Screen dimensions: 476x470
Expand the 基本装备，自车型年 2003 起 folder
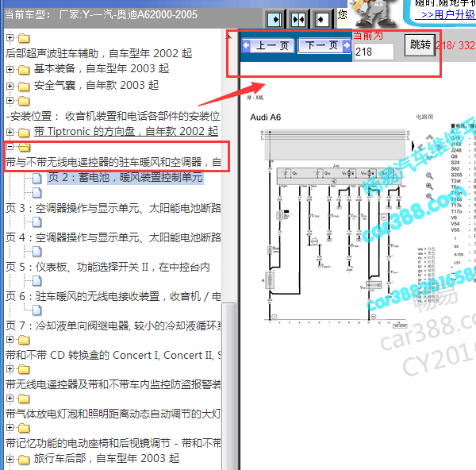(10, 70)
